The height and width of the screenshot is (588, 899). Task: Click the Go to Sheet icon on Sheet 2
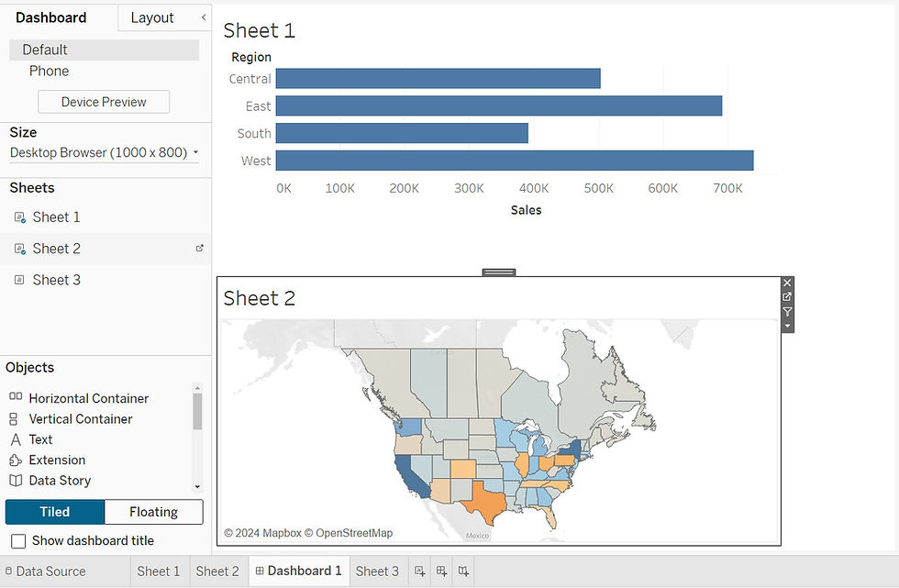pyautogui.click(x=787, y=296)
